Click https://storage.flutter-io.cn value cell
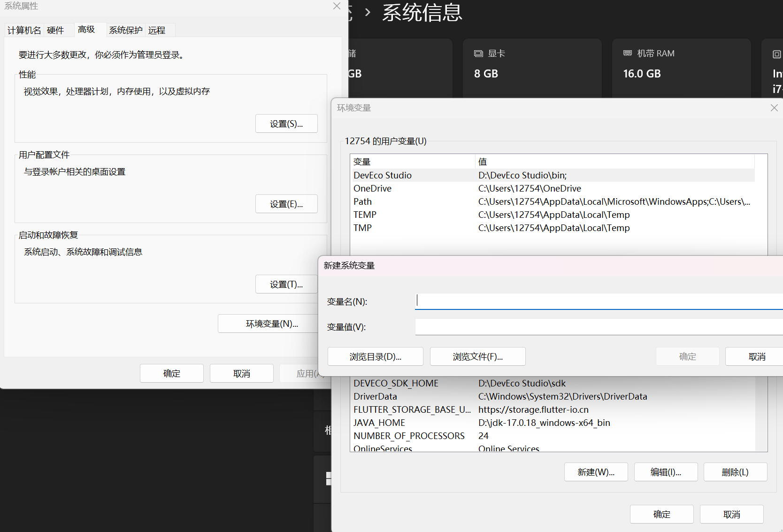Image resolution: width=783 pixels, height=532 pixels. pyautogui.click(x=533, y=409)
